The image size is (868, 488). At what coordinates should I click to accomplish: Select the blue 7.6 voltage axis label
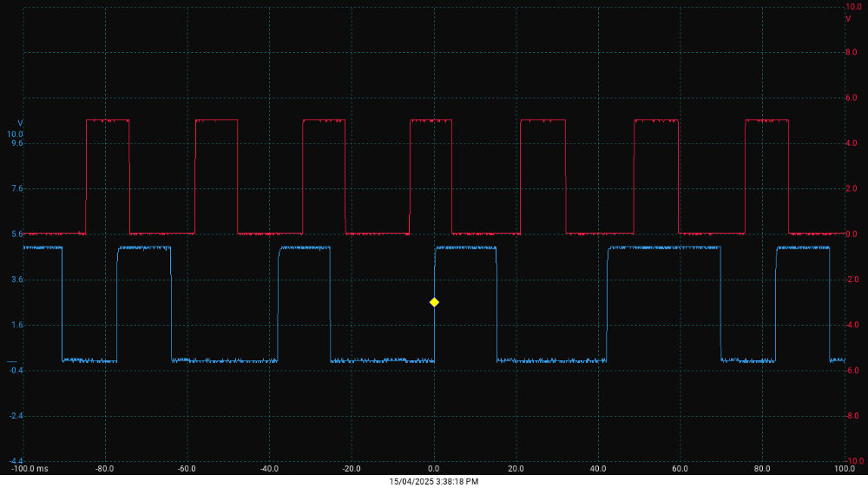16,188
